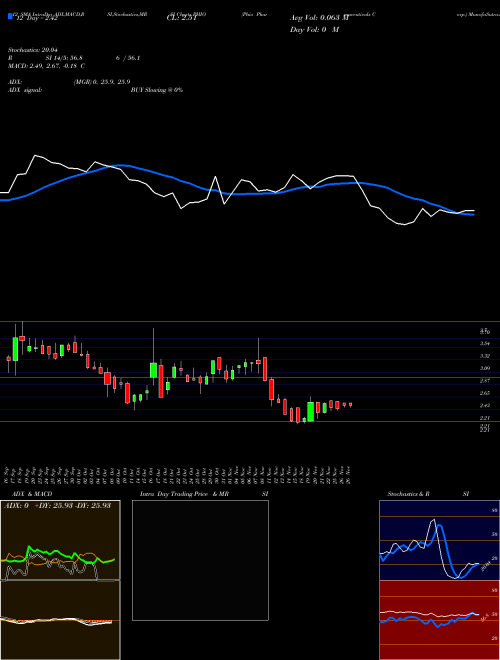500x660 pixels.
Task: Click the tall red candle under the last long wick
Action: click(265, 369)
